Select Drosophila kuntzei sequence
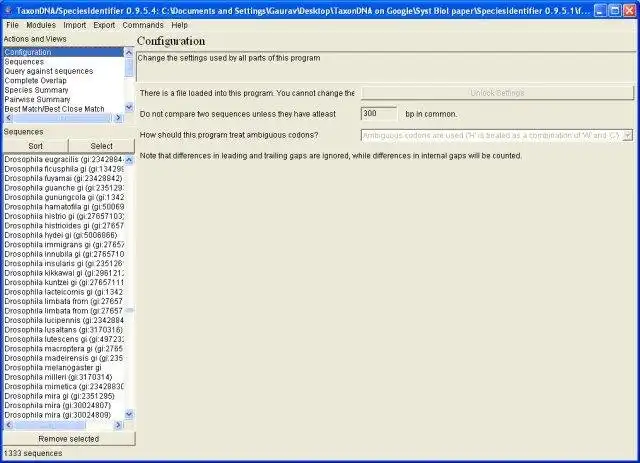This screenshot has height=463, width=640. [x=63, y=282]
